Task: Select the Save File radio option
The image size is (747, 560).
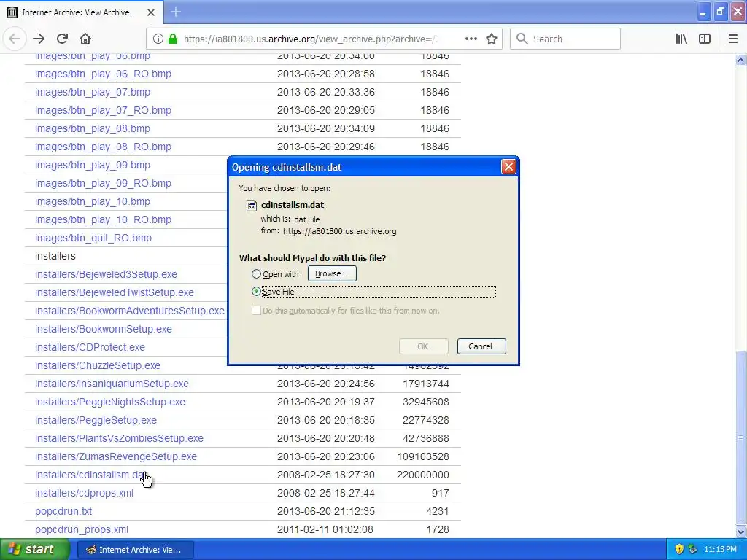Action: tap(256, 292)
